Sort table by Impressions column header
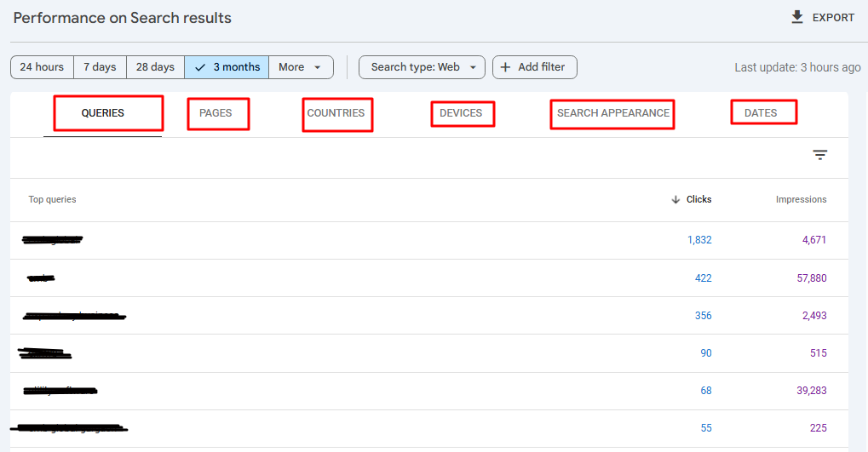 (x=800, y=199)
